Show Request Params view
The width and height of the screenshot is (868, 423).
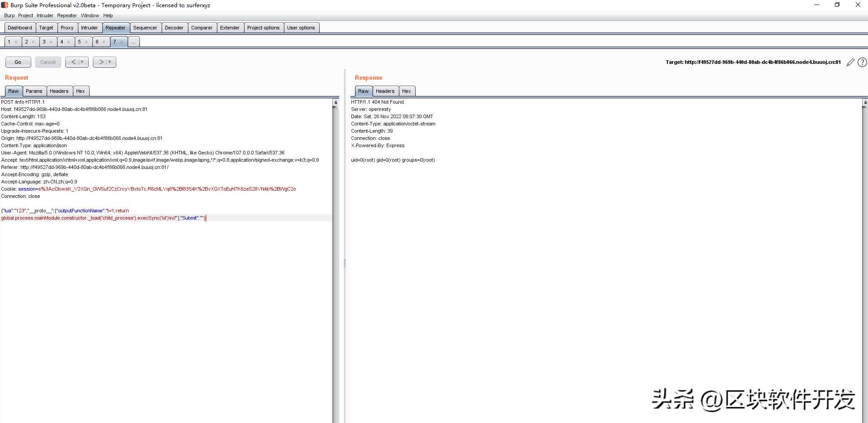(34, 91)
